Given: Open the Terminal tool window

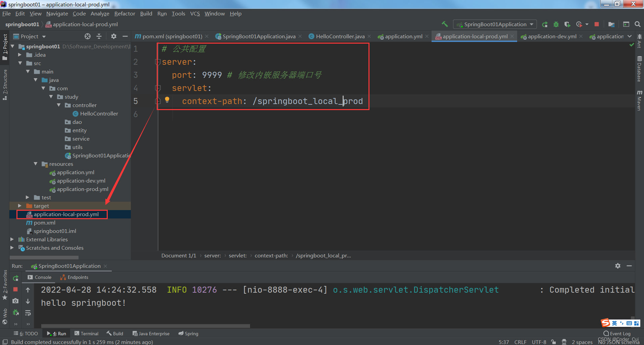Looking at the screenshot, I should coord(87,334).
